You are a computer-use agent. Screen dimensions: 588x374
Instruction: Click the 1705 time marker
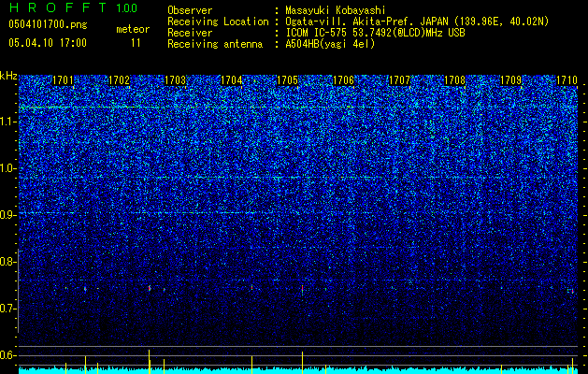click(287, 80)
